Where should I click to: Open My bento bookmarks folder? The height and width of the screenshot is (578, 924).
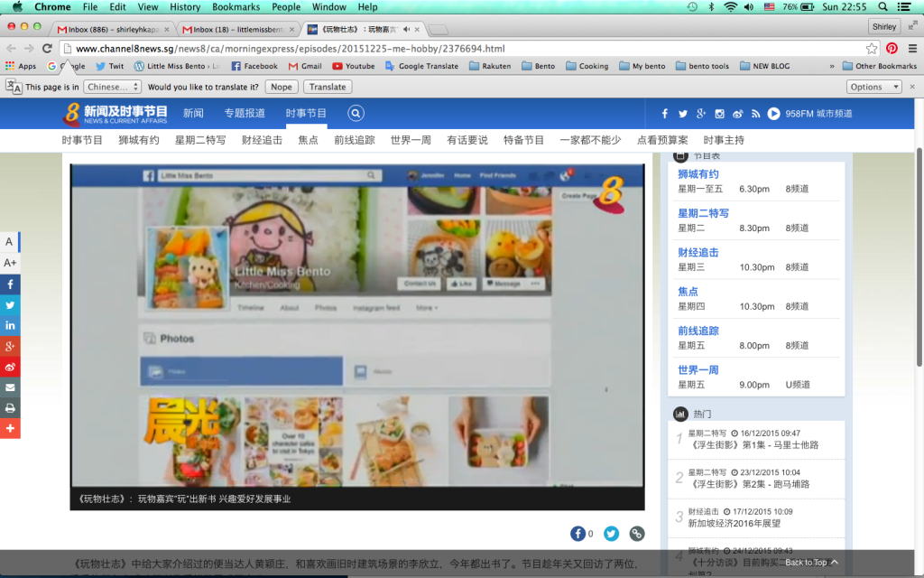pyautogui.click(x=642, y=66)
